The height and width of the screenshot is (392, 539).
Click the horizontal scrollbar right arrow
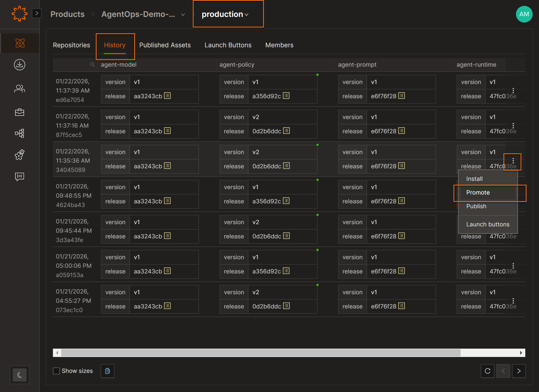click(x=521, y=353)
